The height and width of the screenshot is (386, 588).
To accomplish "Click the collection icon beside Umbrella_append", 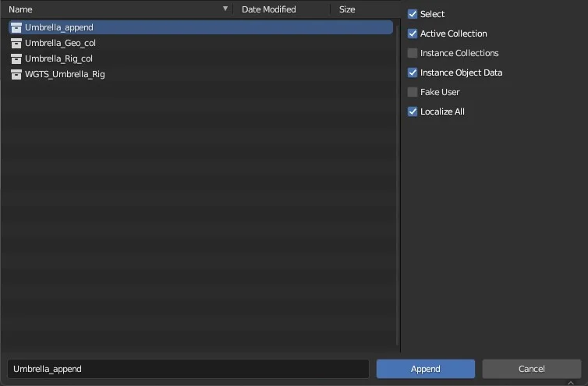I will pos(16,27).
